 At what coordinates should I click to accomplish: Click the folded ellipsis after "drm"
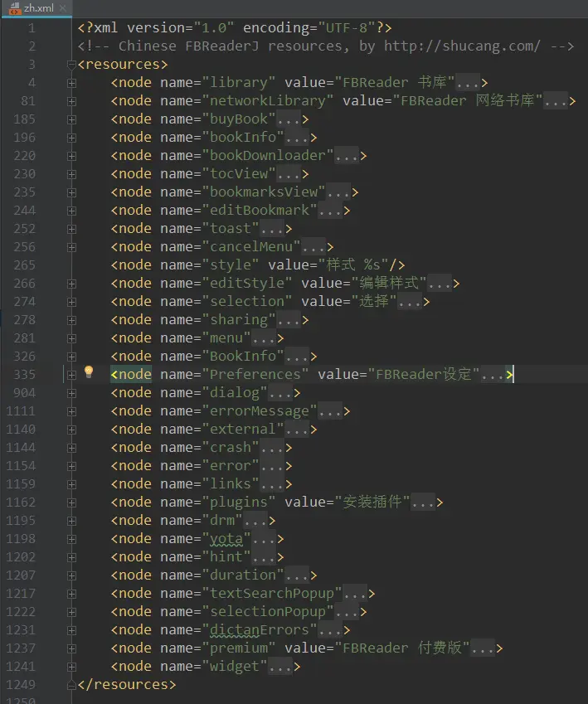[255, 521]
